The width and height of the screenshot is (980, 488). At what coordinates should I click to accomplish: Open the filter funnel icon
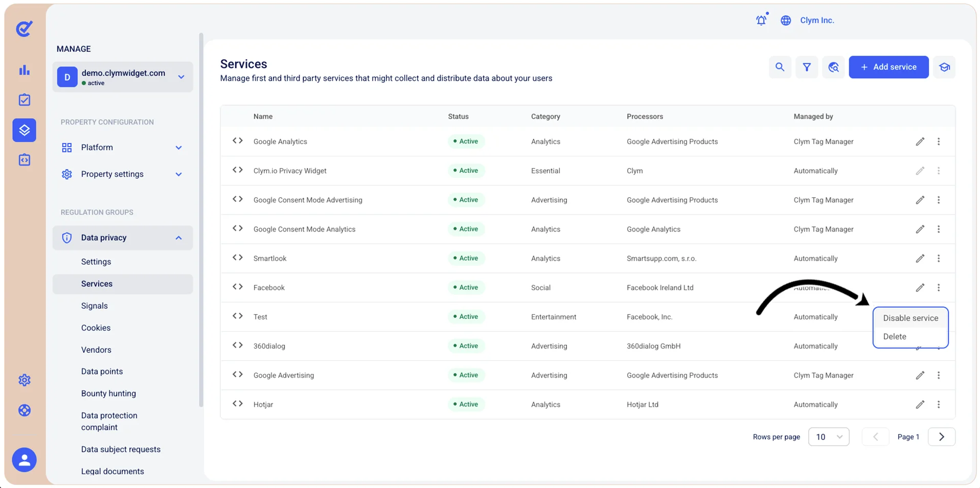coord(807,67)
